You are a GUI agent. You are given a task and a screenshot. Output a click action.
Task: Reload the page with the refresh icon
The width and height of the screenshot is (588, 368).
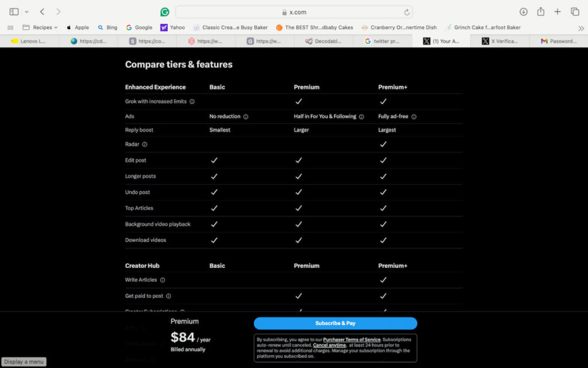pyautogui.click(x=407, y=12)
